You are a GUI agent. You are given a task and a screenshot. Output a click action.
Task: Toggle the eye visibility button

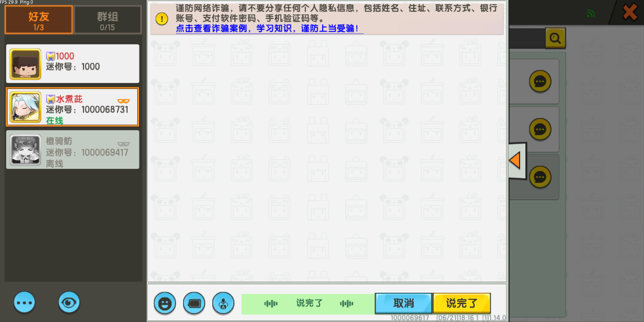tap(69, 302)
